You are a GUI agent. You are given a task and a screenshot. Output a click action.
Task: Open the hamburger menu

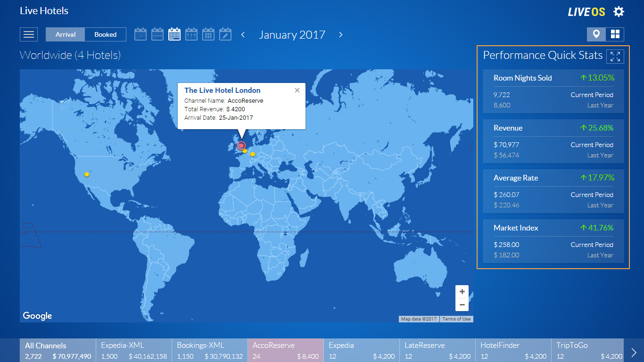[29, 34]
